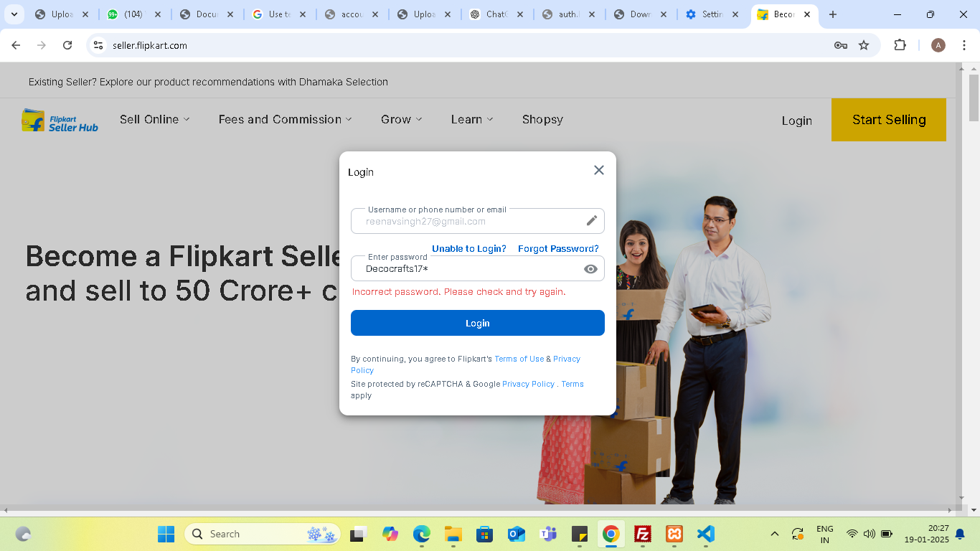Launch Visual Studio Code from the taskbar

705,534
